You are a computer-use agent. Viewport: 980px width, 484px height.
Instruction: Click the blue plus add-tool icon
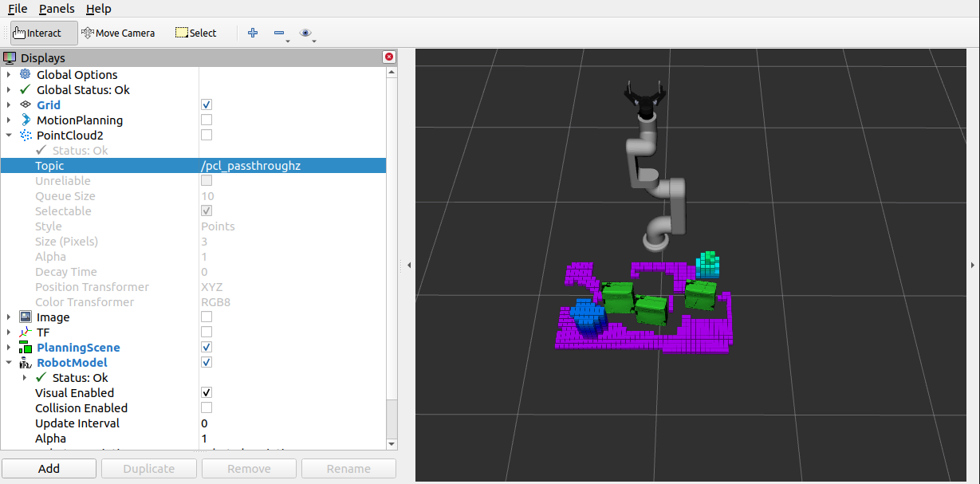click(253, 33)
